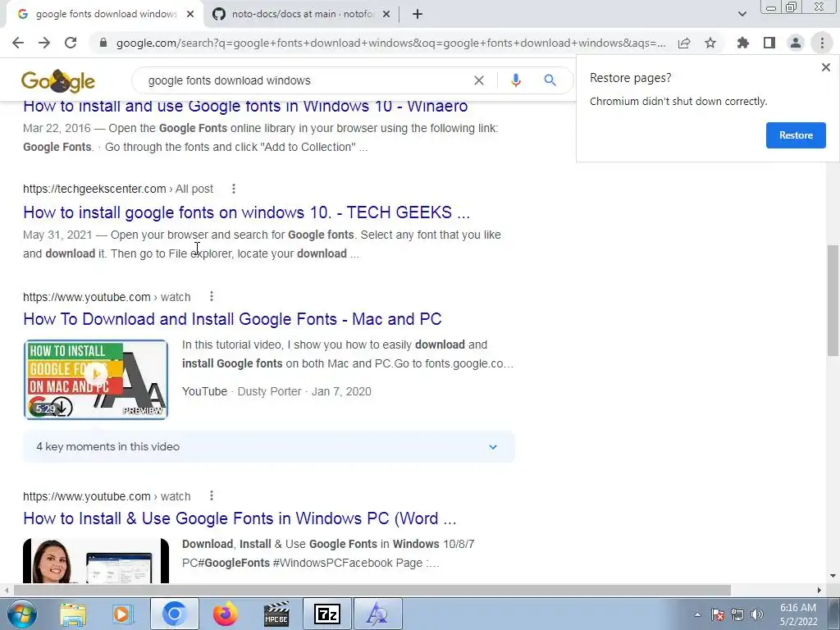The image size is (840, 630).
Task: Select the Chromium taskbar button
Action: click(174, 614)
